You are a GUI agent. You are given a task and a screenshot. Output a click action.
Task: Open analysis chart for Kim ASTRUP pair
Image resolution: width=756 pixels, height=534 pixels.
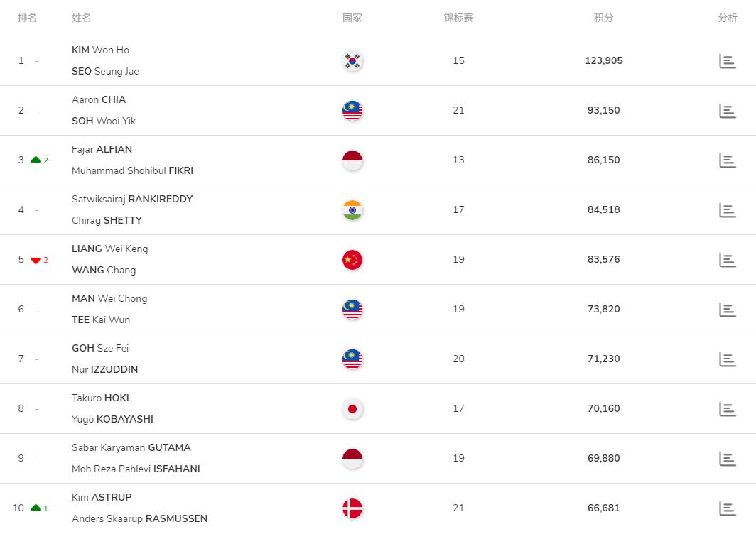click(x=727, y=508)
